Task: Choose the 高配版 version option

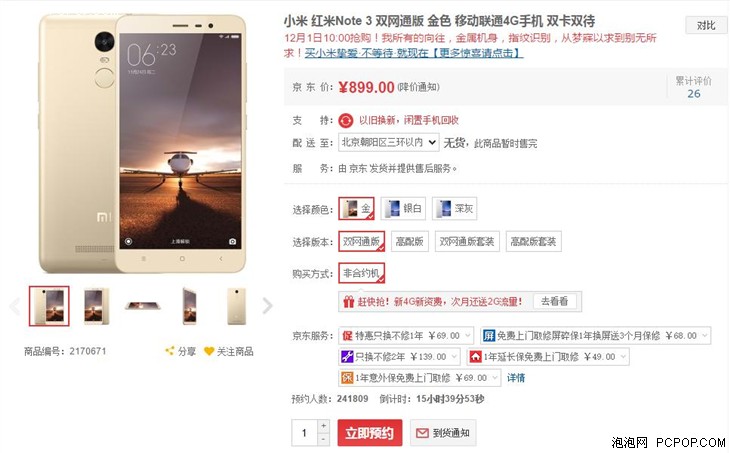Action: point(410,241)
